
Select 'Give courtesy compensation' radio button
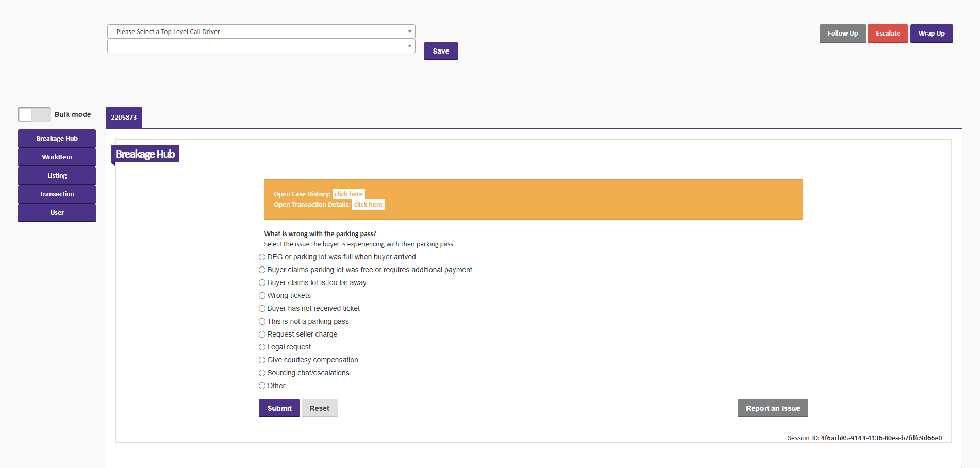coord(262,360)
